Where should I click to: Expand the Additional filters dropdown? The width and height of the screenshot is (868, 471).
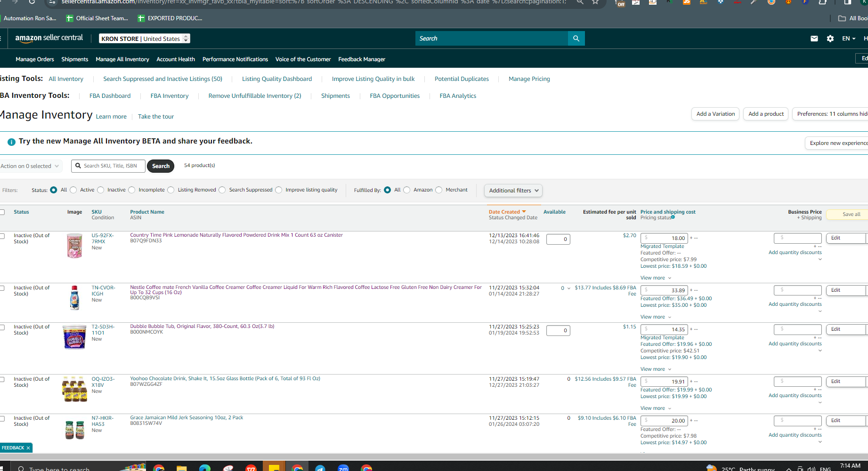(513, 191)
